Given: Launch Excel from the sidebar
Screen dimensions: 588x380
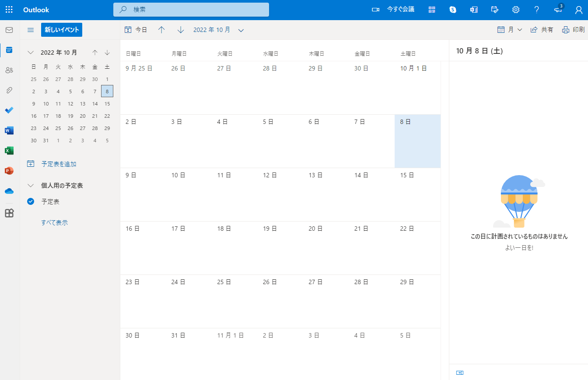Looking at the screenshot, I should click(9, 151).
